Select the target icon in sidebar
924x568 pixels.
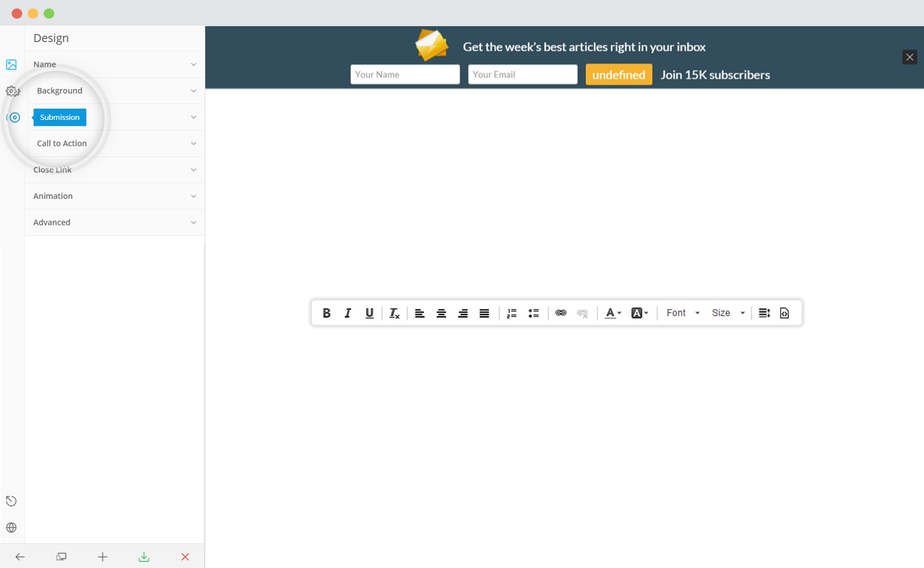pyautogui.click(x=14, y=117)
